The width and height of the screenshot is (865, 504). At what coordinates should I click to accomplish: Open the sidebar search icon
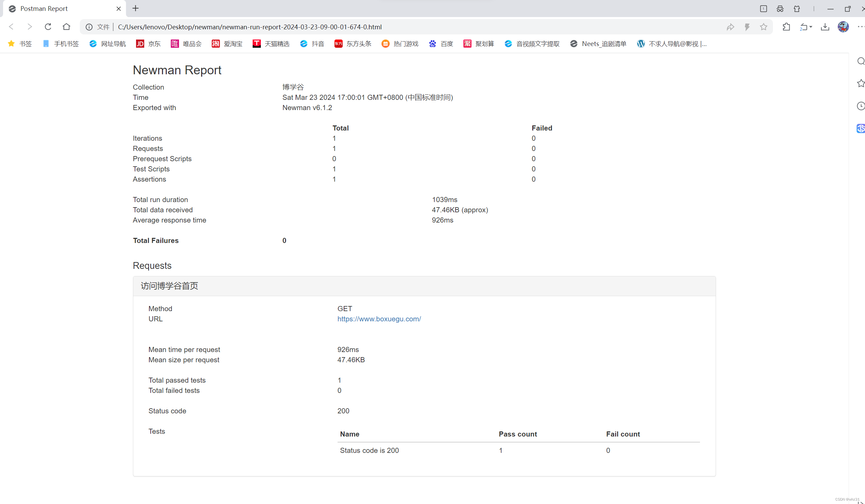[x=861, y=61]
